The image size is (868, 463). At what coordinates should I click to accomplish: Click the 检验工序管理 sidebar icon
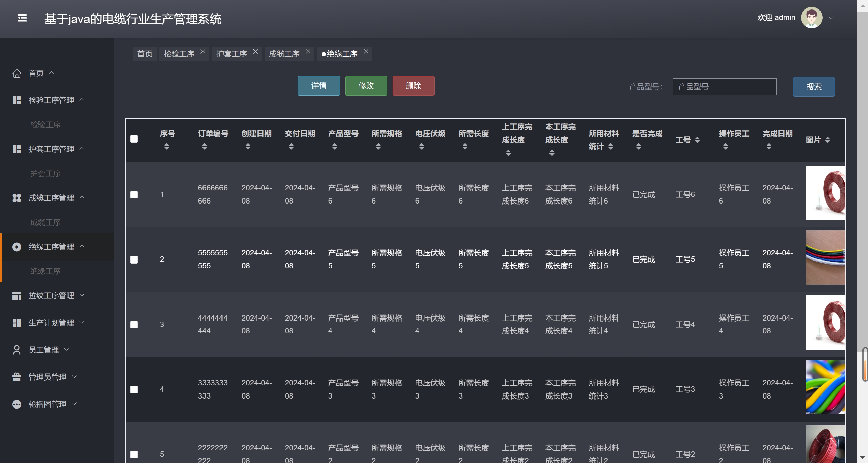17,100
